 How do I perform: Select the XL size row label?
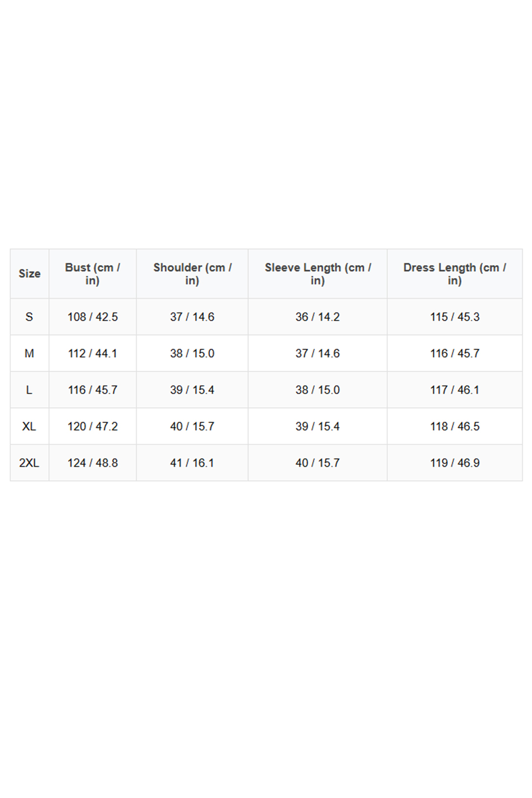point(29,426)
